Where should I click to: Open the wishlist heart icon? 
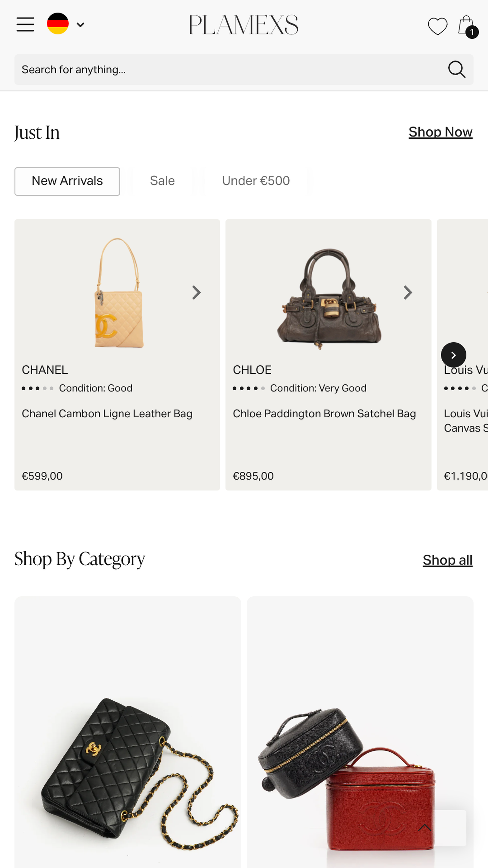[x=437, y=26]
